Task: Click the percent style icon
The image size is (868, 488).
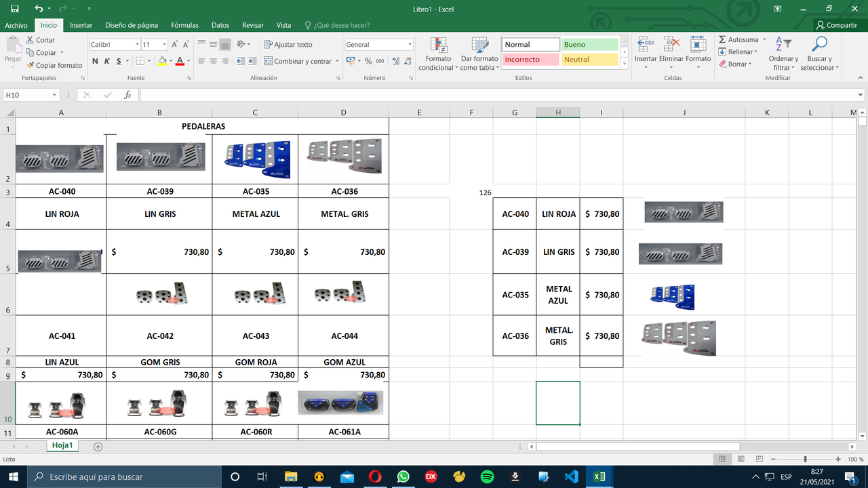Action: point(368,61)
